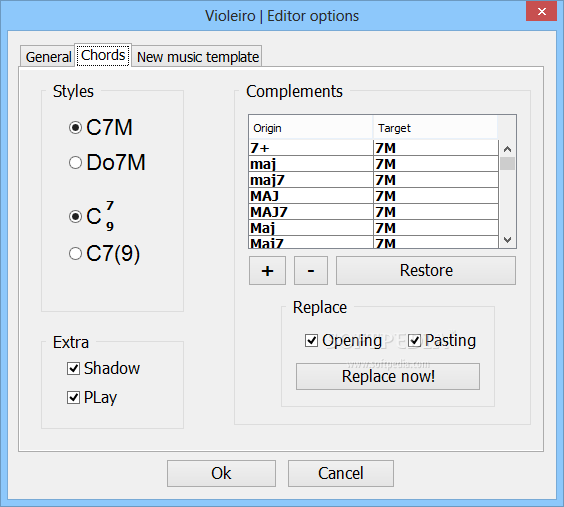
Task: Close the Editor options dialog
Action: pos(541,12)
